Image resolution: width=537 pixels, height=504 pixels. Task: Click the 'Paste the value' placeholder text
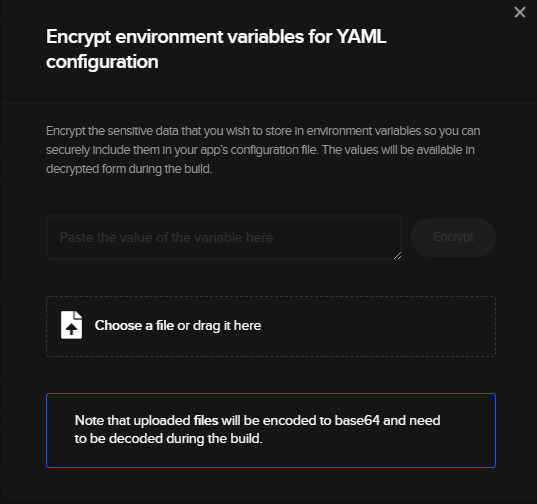(166, 237)
